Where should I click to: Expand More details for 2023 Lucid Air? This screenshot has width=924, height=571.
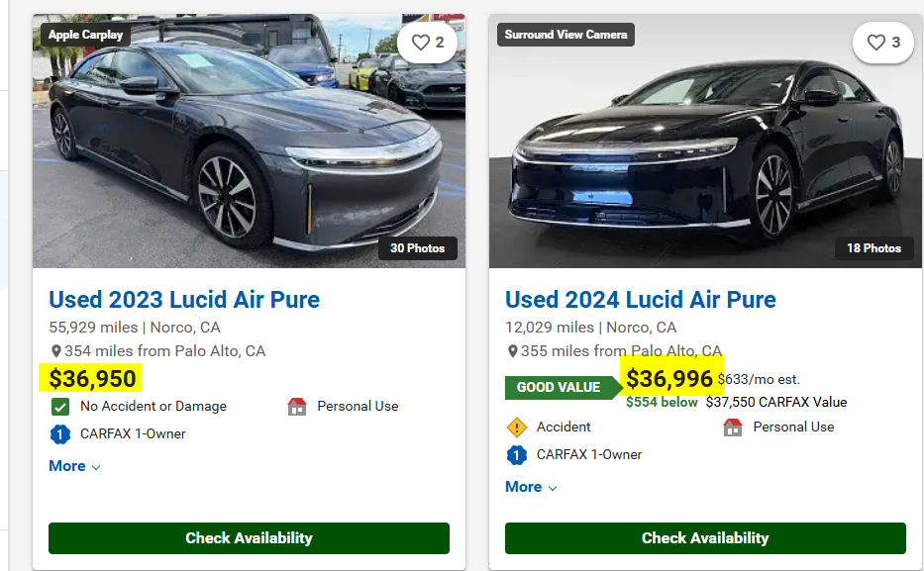[74, 466]
